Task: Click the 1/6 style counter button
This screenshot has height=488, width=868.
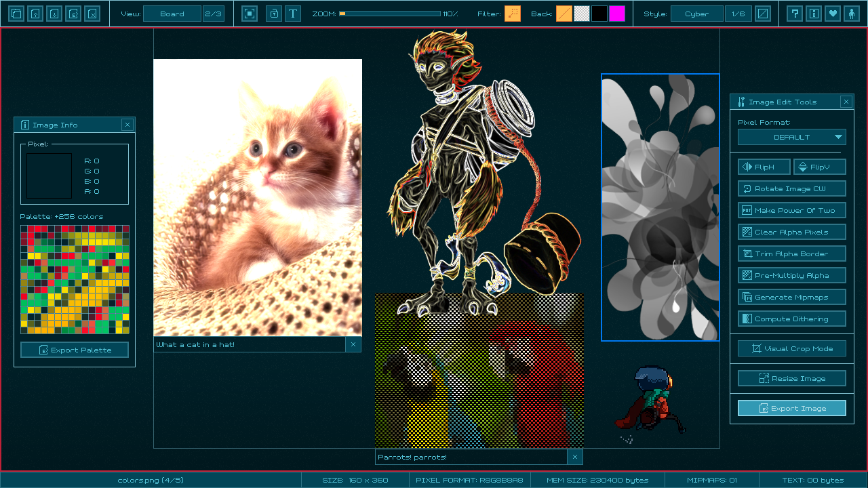Action: (738, 14)
